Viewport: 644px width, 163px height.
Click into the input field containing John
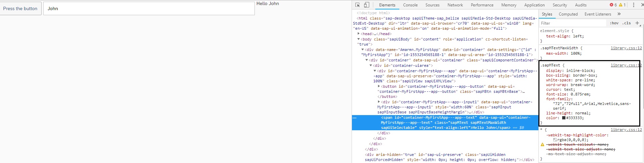coord(149,8)
